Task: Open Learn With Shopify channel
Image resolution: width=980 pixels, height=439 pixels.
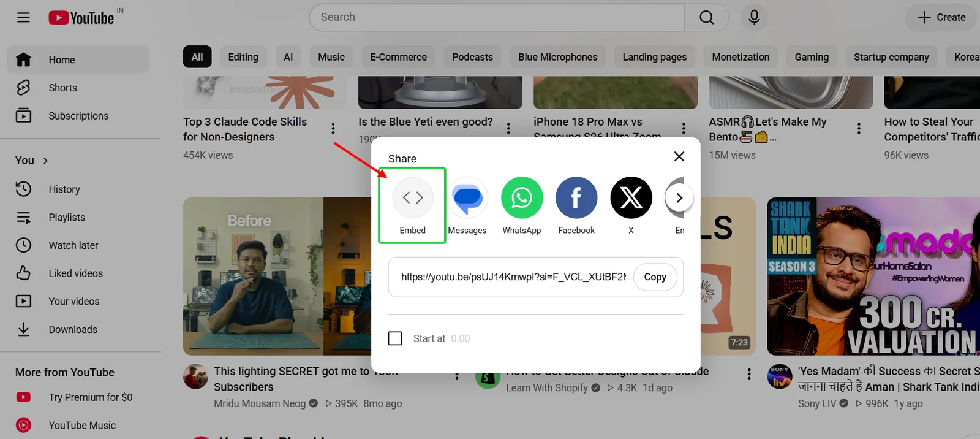Action: pyautogui.click(x=547, y=387)
